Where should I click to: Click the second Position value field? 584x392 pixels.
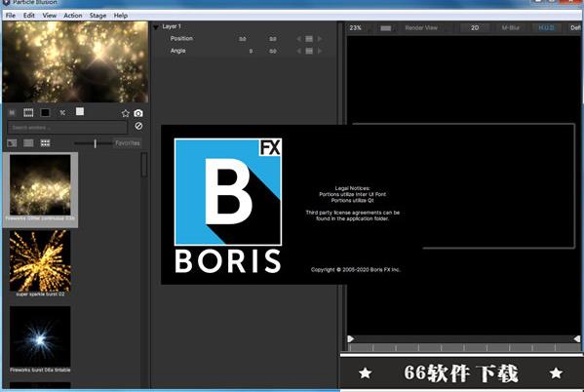click(273, 39)
